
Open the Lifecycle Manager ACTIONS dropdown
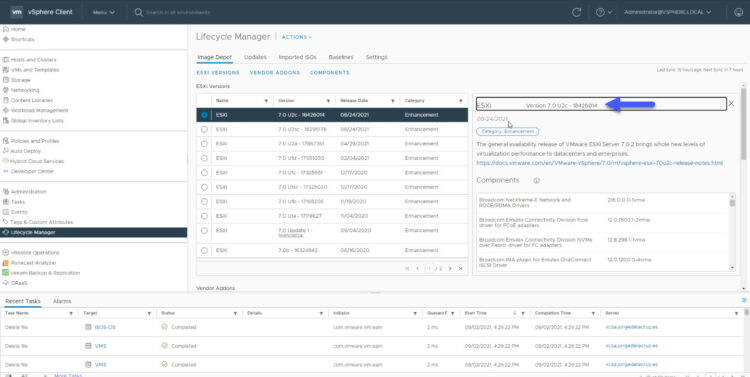click(297, 37)
